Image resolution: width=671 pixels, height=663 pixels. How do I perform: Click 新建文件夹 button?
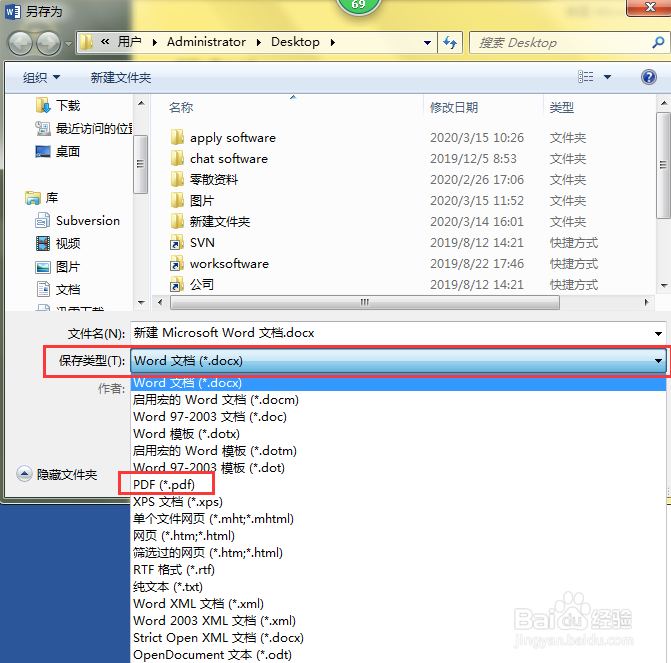pos(121,77)
